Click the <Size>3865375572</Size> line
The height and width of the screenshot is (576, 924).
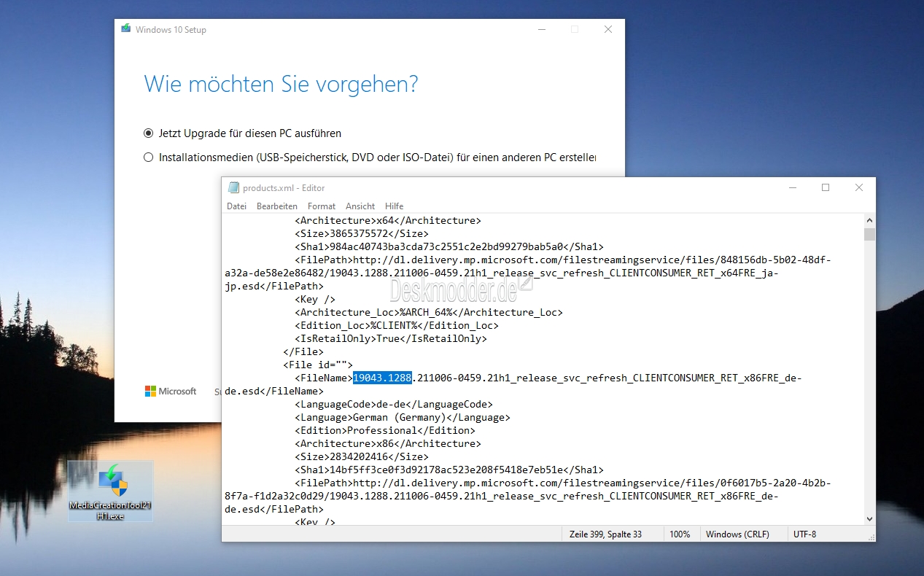pyautogui.click(x=362, y=233)
